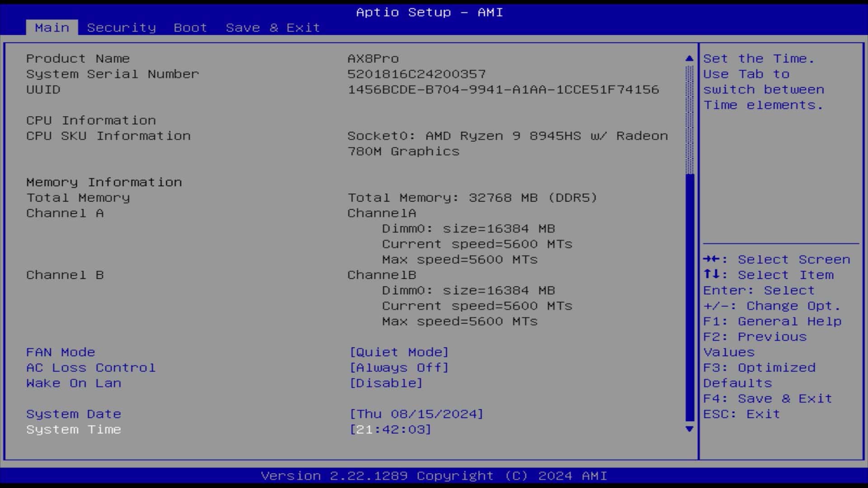Change the Always Off AC Loss value
Image resolution: width=868 pixels, height=488 pixels.
399,367
